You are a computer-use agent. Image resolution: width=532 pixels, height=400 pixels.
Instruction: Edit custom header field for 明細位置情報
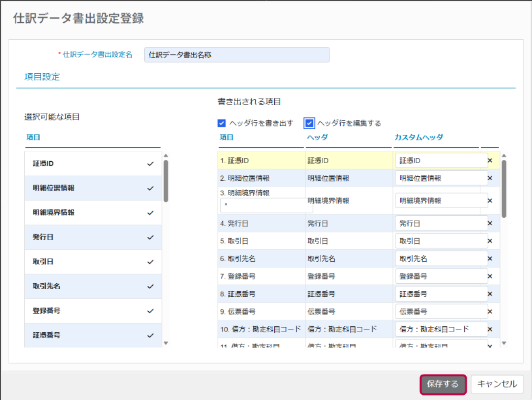[441, 178]
